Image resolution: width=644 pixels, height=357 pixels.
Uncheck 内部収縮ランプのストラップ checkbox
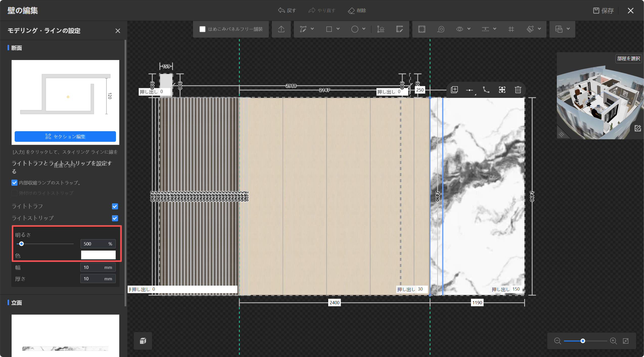(14, 183)
